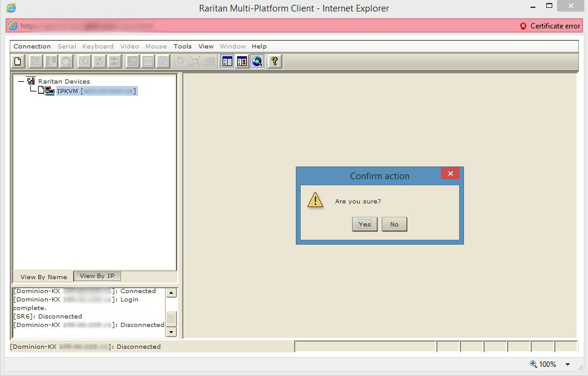
Task: Click the '[SR6]: Disconnected' log line
Action: click(48, 316)
